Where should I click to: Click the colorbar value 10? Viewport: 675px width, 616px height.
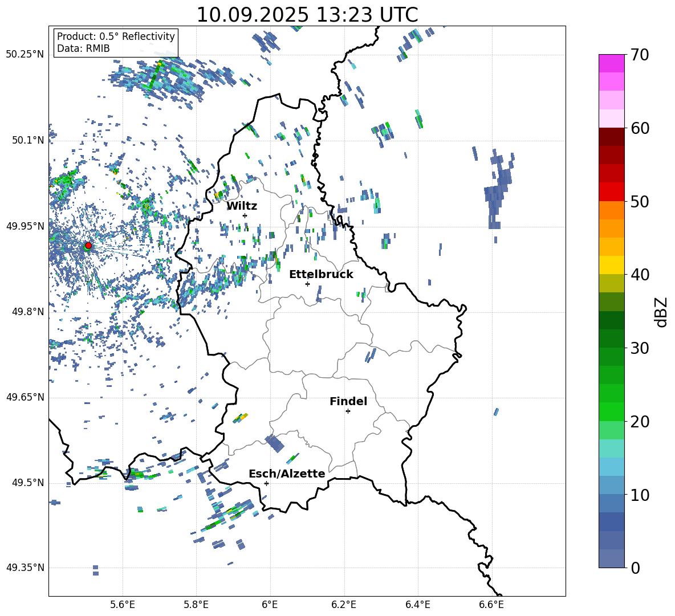[640, 495]
